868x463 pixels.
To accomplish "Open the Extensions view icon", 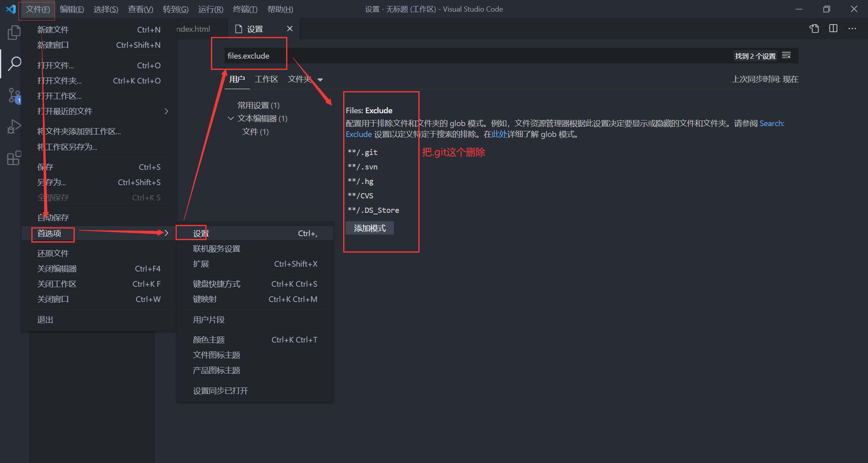I will 14,158.
